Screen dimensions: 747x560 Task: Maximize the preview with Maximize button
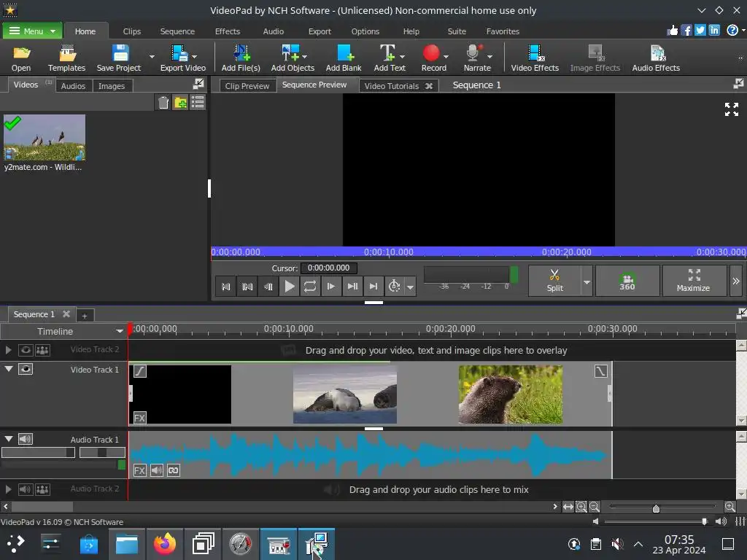click(x=693, y=281)
